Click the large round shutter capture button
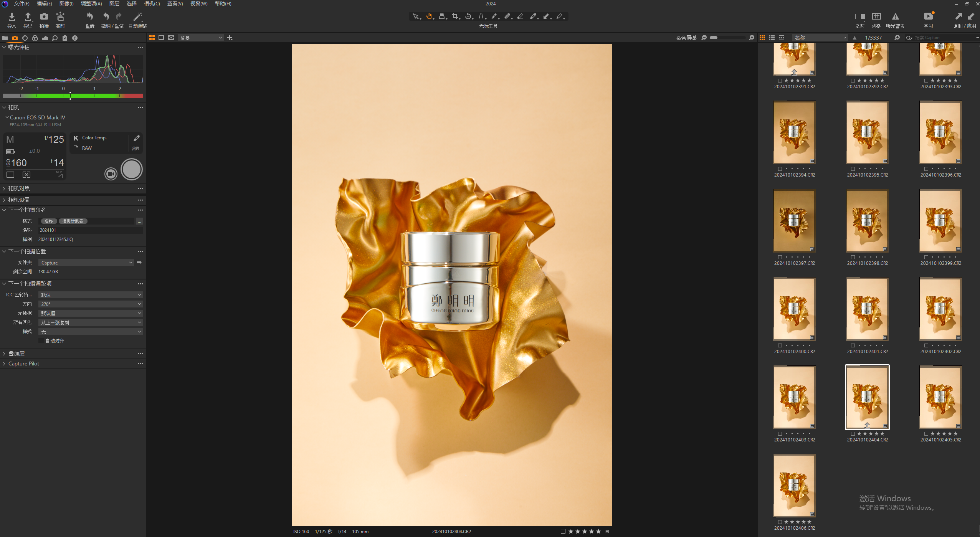Viewport: 980px width, 537px height. (x=132, y=169)
